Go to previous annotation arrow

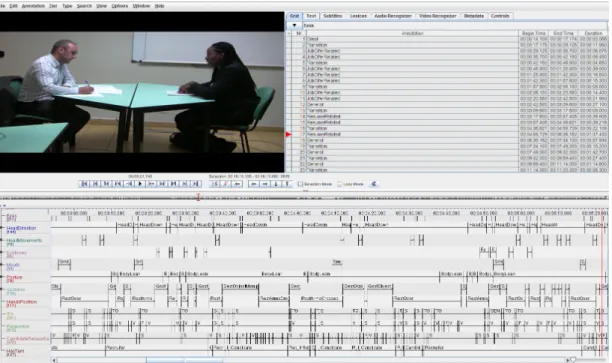pos(254,184)
